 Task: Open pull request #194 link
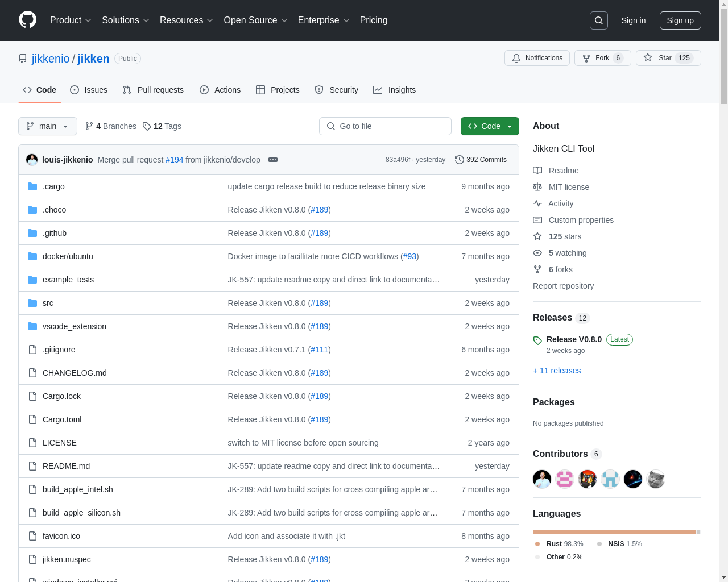(x=175, y=160)
